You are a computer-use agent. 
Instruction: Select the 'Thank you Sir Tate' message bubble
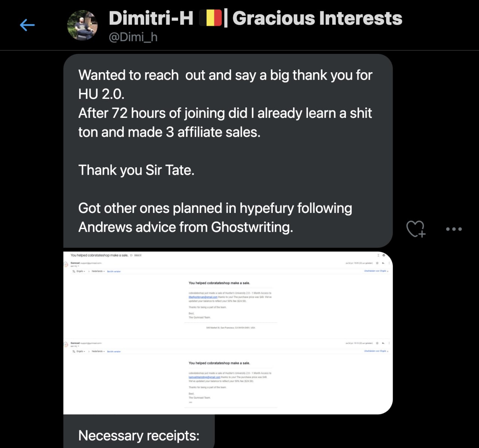228,151
